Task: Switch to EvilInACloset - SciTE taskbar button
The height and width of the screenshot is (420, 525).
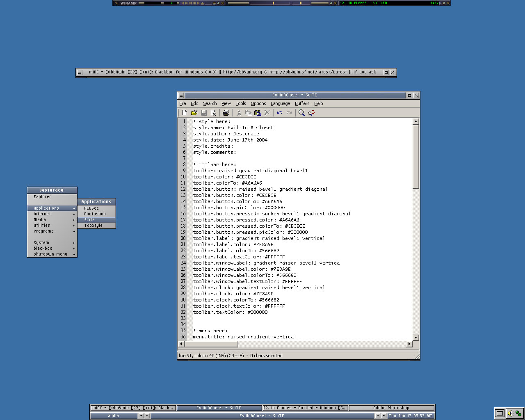Action: point(219,408)
